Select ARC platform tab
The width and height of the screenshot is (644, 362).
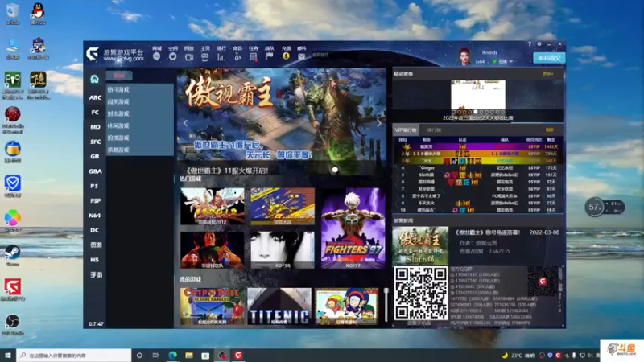point(95,97)
